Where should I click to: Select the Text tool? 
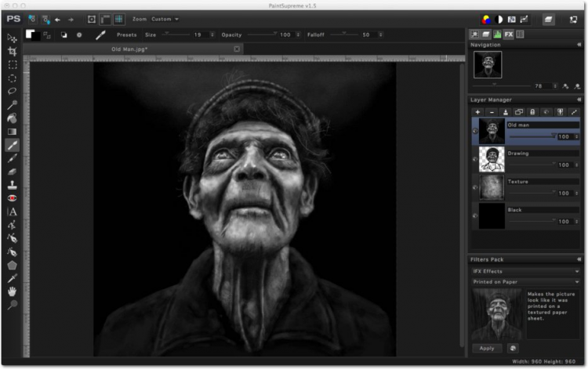[x=12, y=212]
